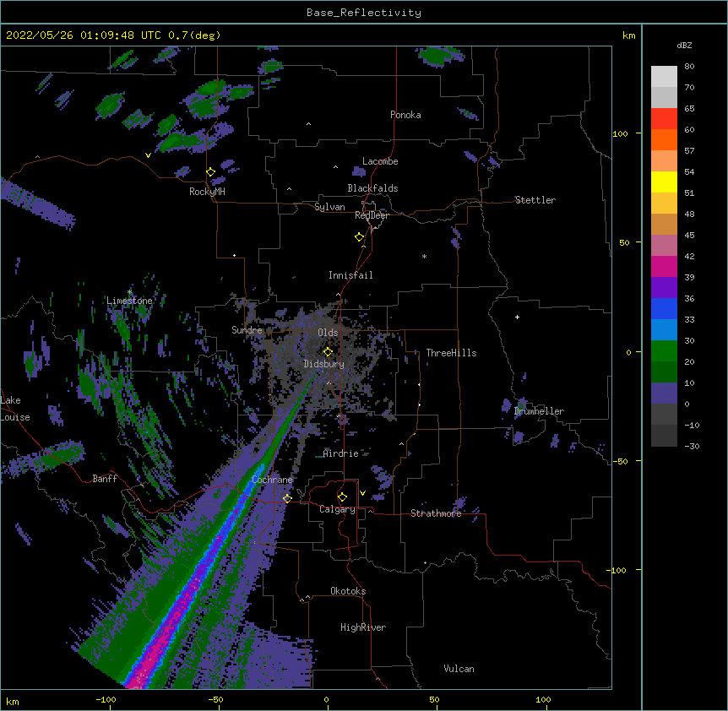
Task: Click the Calgary city label
Action: [337, 509]
